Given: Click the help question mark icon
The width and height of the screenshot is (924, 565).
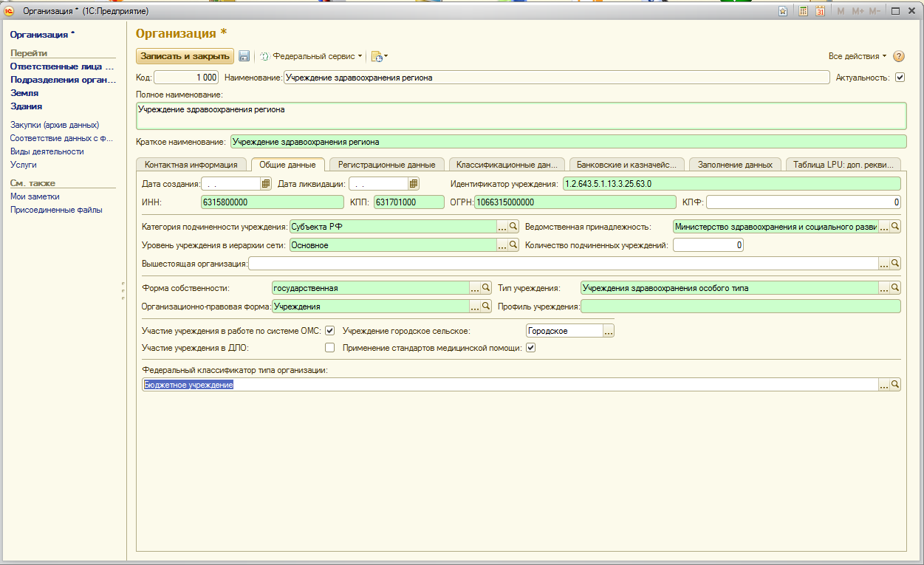Looking at the screenshot, I should pos(899,56).
